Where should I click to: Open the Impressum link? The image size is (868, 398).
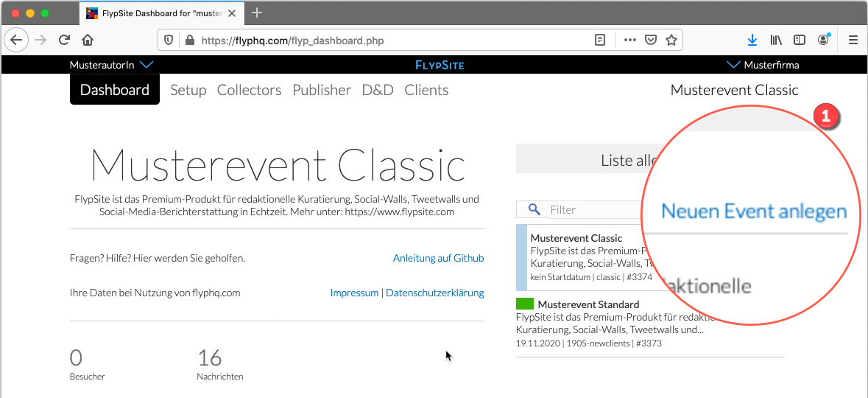(x=354, y=293)
